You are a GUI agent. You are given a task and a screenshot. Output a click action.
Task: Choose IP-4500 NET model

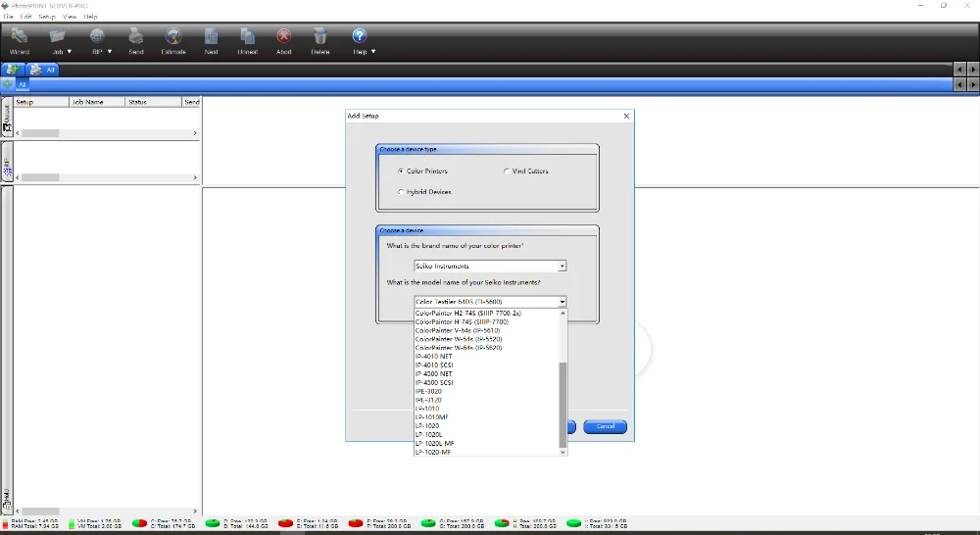click(487, 373)
